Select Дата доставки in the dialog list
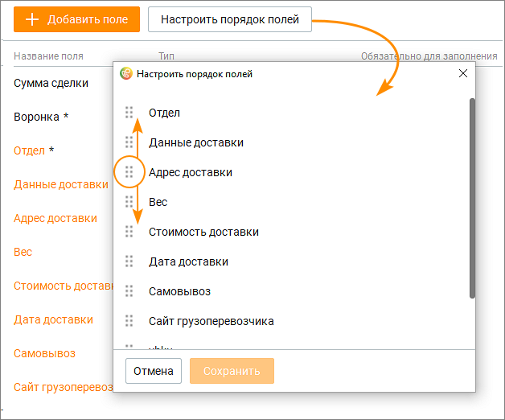This screenshot has height=420, width=505. coord(188,261)
